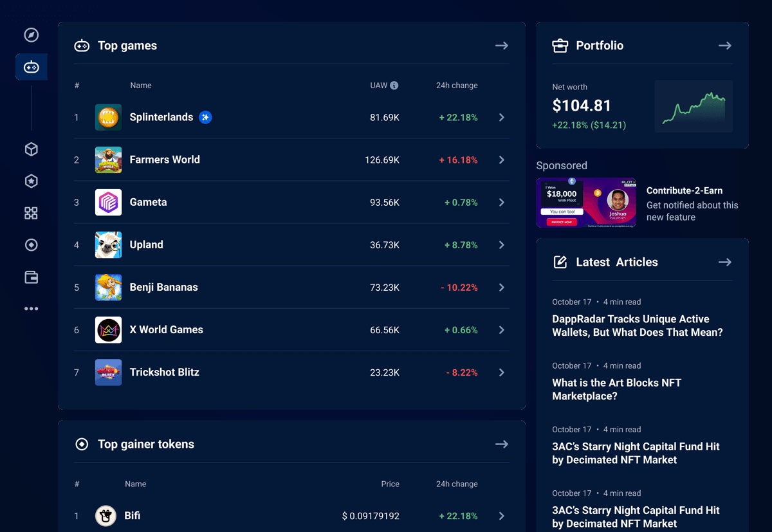Click the sponsored PlotX banner image

[586, 203]
